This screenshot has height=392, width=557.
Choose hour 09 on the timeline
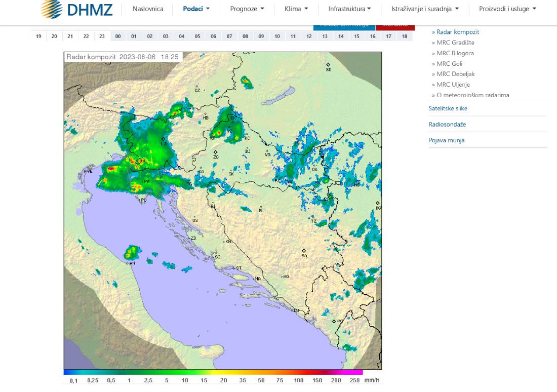(261, 36)
